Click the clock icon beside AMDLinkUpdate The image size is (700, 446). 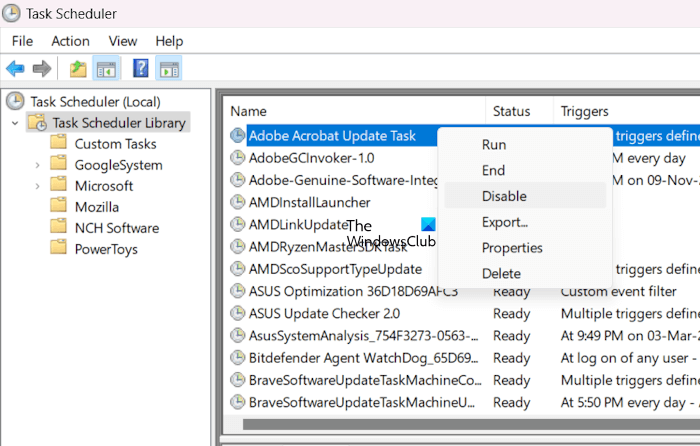(x=238, y=224)
